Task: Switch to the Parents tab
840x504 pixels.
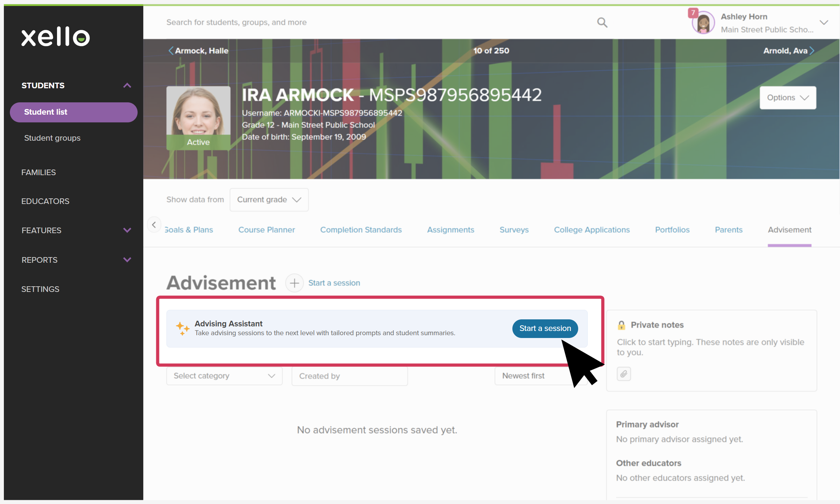Action: pos(729,230)
